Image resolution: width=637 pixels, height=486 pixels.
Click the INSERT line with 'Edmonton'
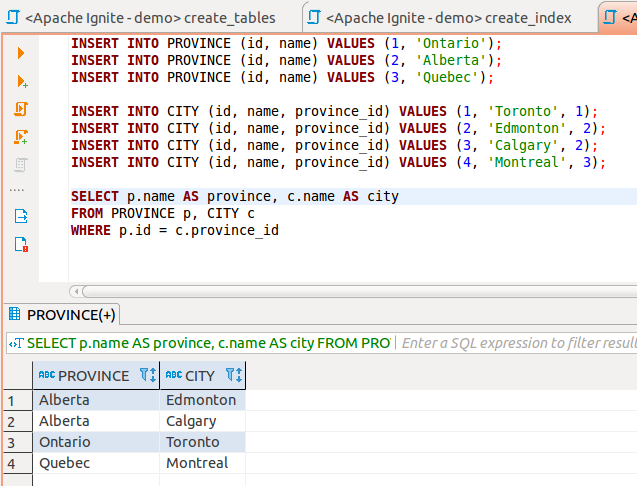click(339, 128)
